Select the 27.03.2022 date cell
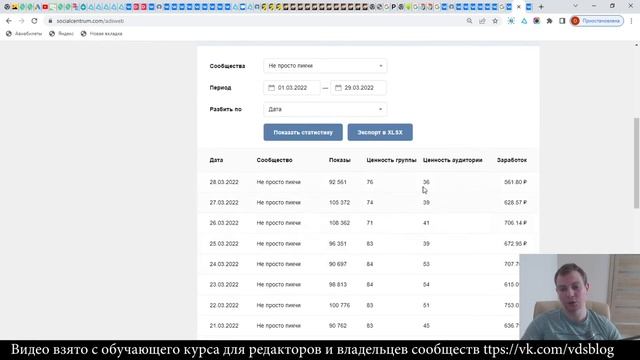The height and width of the screenshot is (360, 640). click(x=224, y=202)
